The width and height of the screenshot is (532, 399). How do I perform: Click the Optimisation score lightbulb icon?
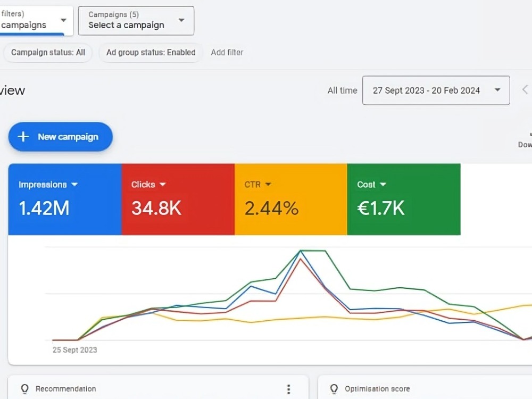pos(334,389)
